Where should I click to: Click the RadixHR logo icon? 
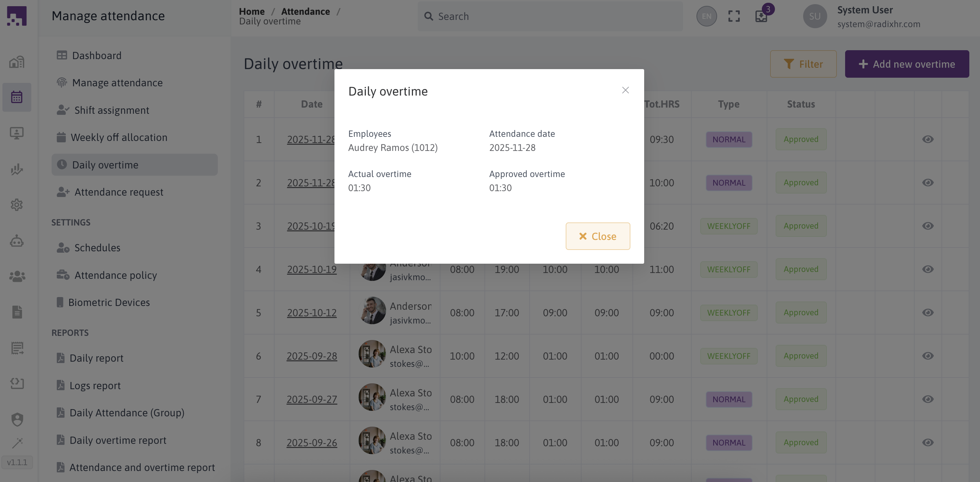click(x=17, y=16)
